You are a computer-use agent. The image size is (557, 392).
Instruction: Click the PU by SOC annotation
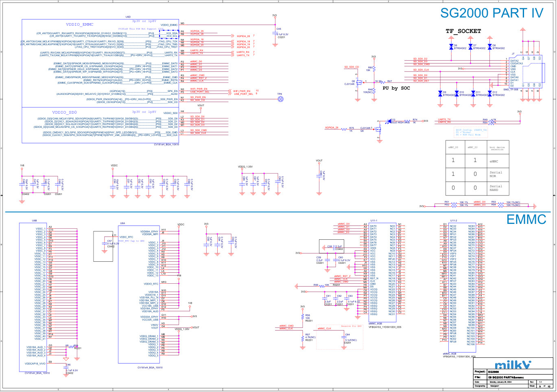point(396,88)
